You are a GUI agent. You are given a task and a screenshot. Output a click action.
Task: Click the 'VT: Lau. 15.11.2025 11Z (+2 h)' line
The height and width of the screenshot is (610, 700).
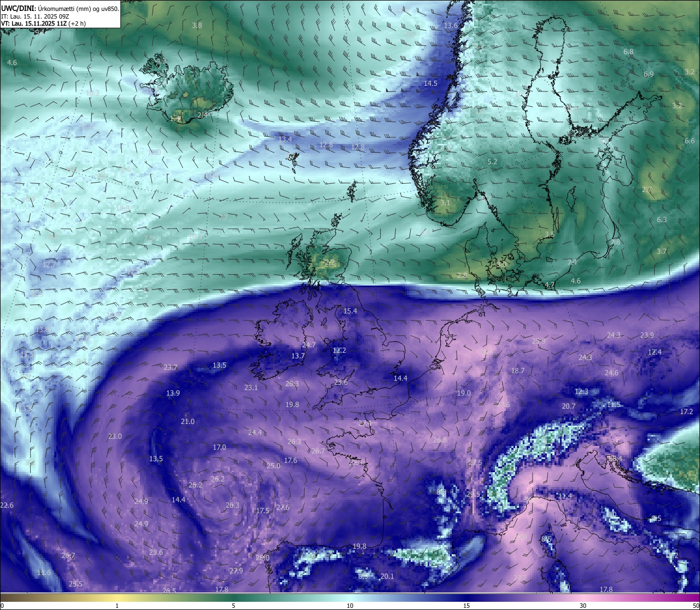tap(43, 24)
